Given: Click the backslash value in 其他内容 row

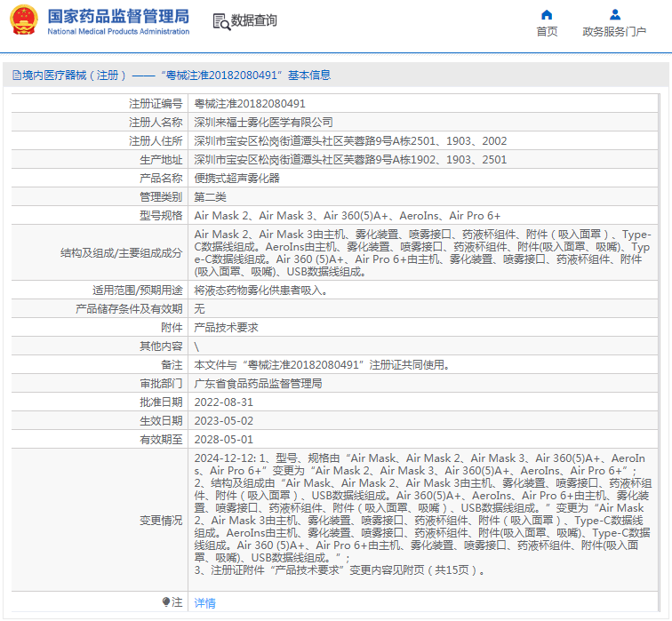Looking at the screenshot, I should (x=196, y=346).
